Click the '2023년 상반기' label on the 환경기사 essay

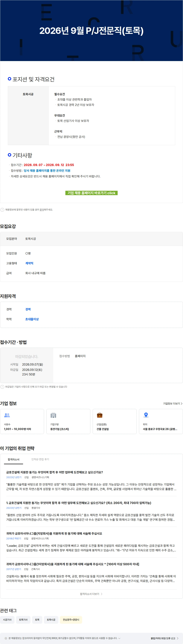[x=14, y=508]
